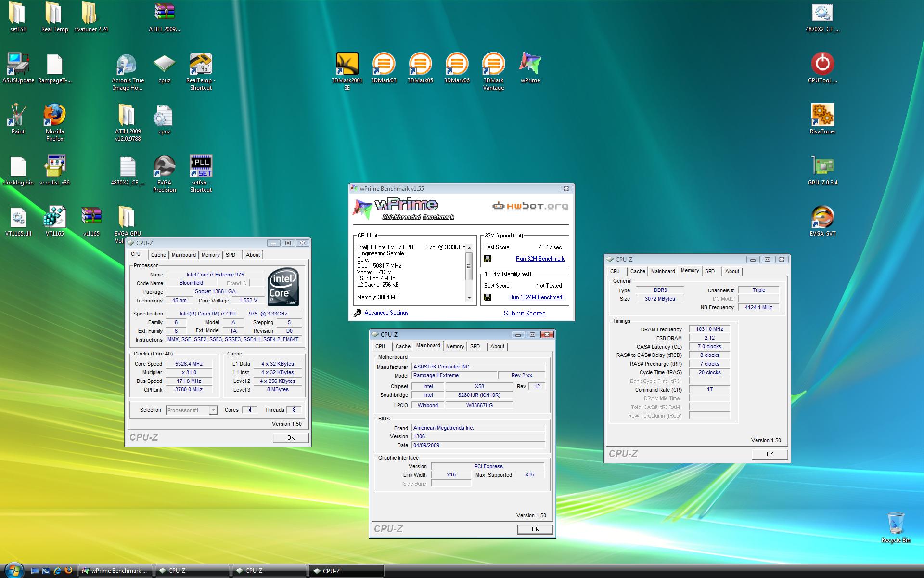Click the Rampage II Extreme model field
Image resolution: width=924 pixels, height=578 pixels.
[453, 375]
